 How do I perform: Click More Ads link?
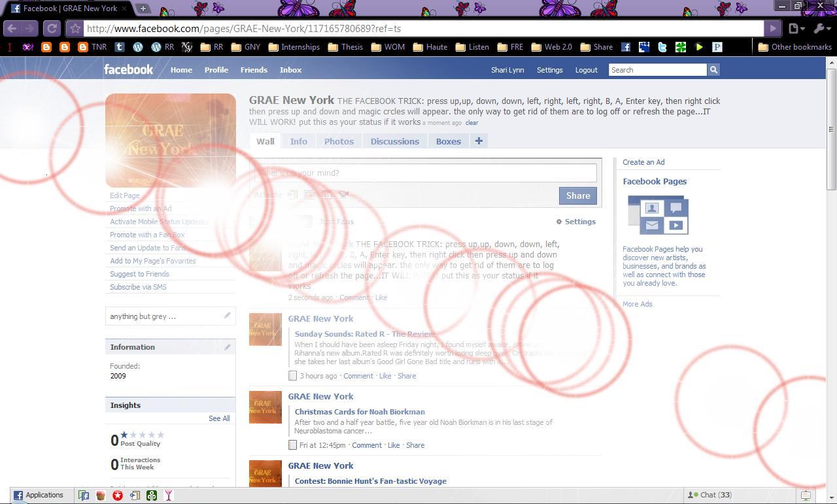tap(638, 304)
